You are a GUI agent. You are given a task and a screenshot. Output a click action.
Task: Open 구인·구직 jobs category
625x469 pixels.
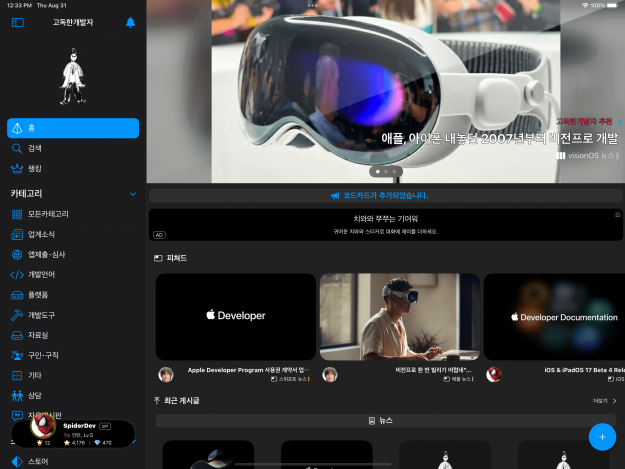(43, 355)
